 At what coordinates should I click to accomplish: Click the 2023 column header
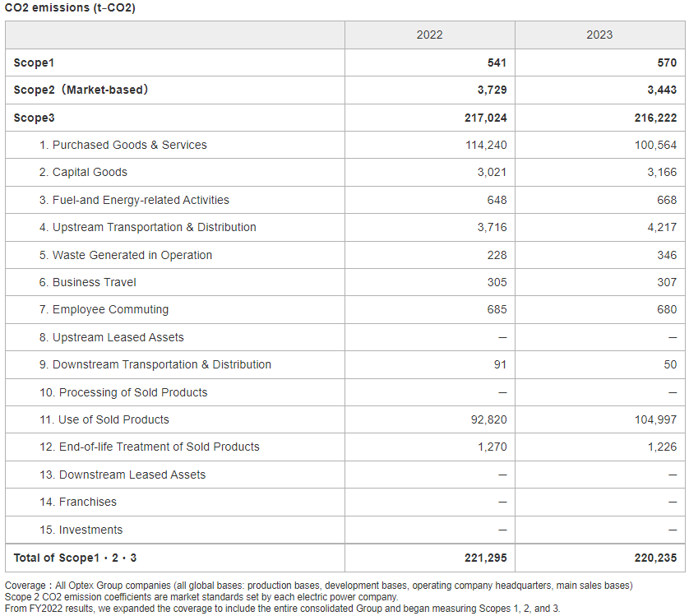coord(599,35)
